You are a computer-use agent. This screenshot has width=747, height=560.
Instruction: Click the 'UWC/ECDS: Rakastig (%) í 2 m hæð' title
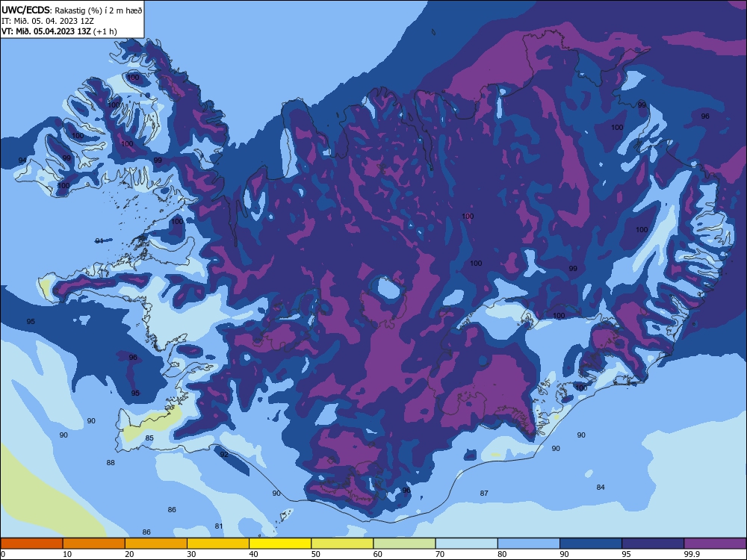tap(72, 10)
